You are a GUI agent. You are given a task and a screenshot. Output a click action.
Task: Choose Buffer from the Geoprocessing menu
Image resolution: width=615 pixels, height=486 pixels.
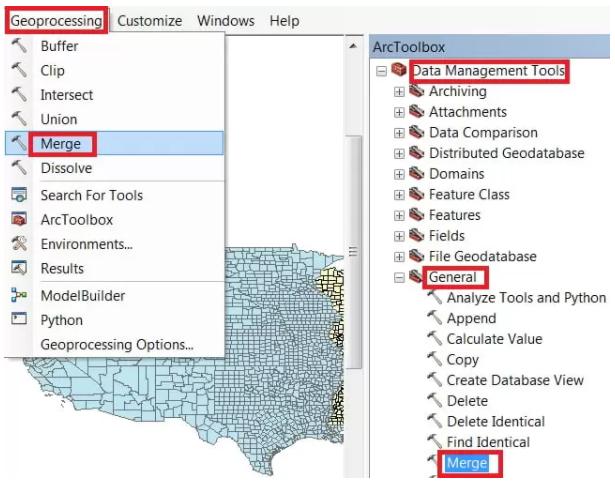[x=115, y=46]
